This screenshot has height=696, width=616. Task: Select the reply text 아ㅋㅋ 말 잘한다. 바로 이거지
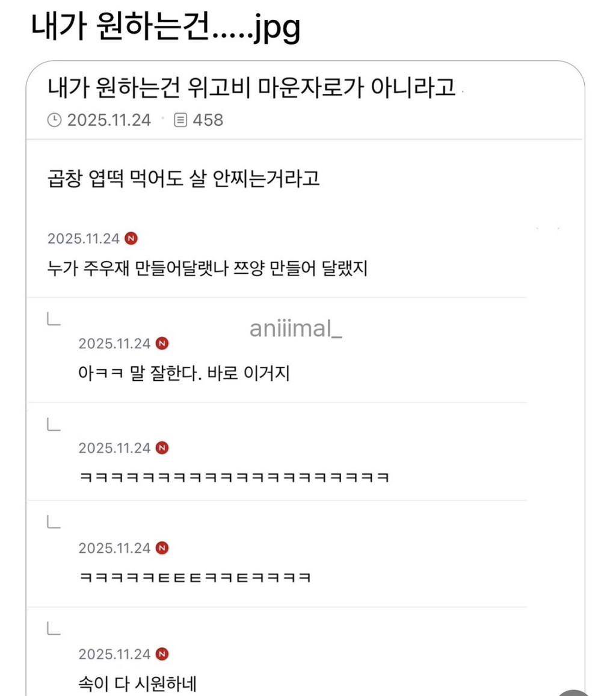tap(184, 374)
